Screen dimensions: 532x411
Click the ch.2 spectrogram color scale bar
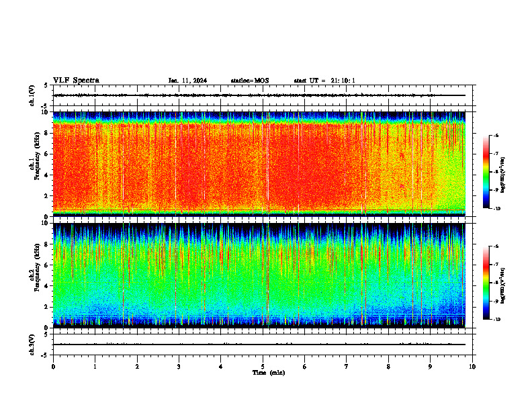486,283
